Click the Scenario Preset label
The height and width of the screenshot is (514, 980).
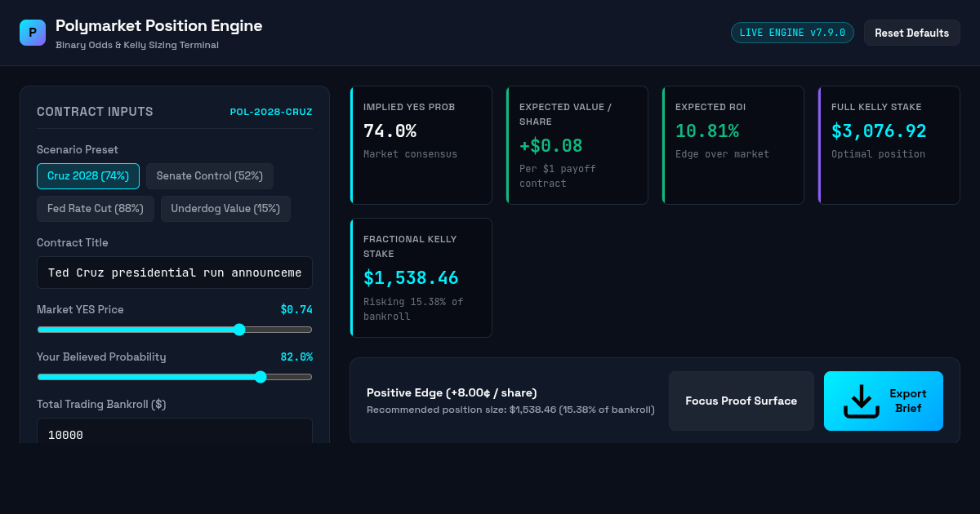point(78,149)
